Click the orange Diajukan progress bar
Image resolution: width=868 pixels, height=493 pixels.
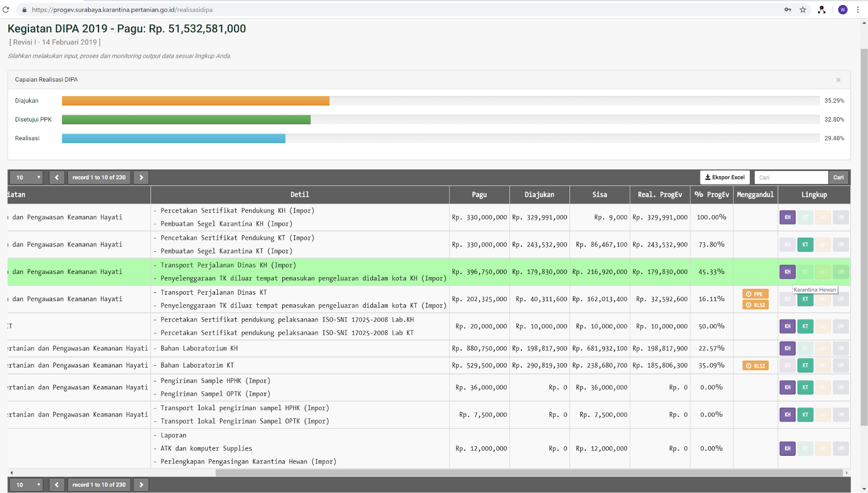(195, 101)
